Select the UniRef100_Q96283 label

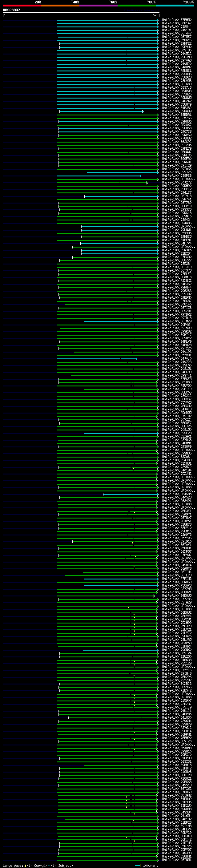(x=177, y=291)
